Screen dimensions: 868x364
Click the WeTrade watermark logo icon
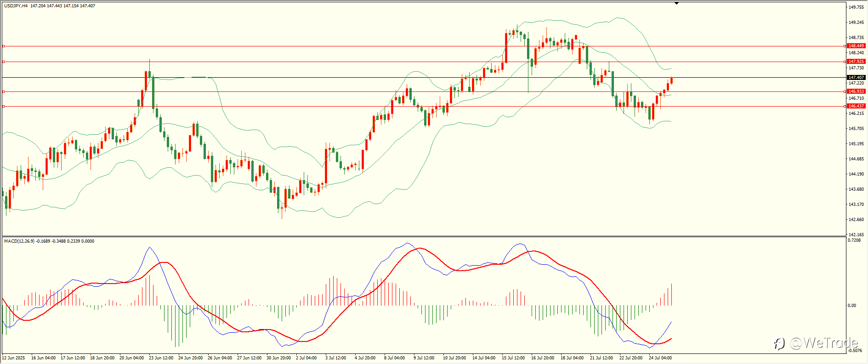pyautogui.click(x=779, y=343)
